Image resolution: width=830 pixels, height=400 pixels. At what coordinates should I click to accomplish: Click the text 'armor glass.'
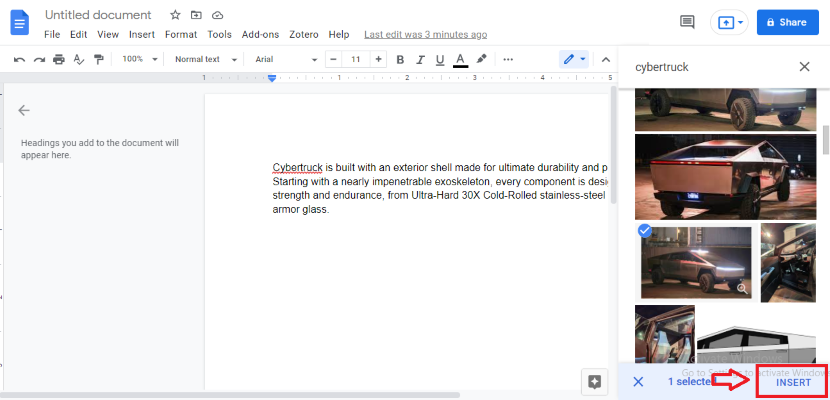click(301, 210)
